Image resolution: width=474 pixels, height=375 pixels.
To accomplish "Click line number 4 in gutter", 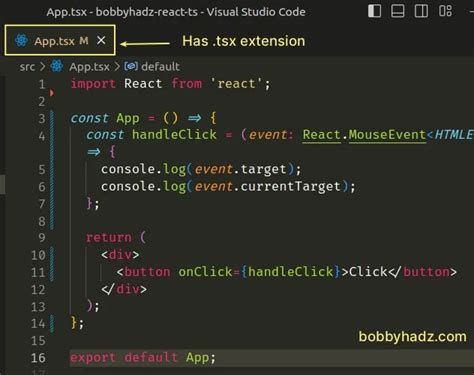I will 42,136.
